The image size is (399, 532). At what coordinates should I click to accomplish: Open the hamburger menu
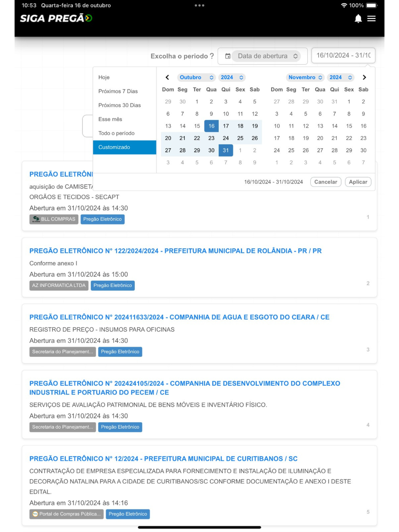click(371, 18)
